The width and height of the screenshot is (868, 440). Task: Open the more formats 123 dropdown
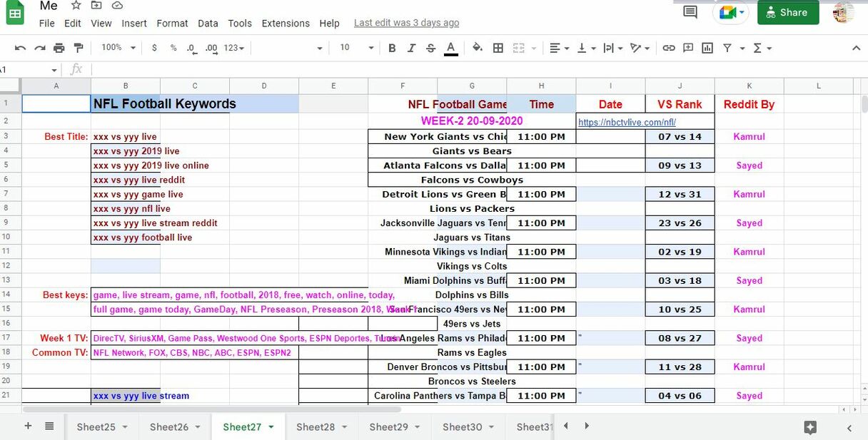[x=234, y=48]
